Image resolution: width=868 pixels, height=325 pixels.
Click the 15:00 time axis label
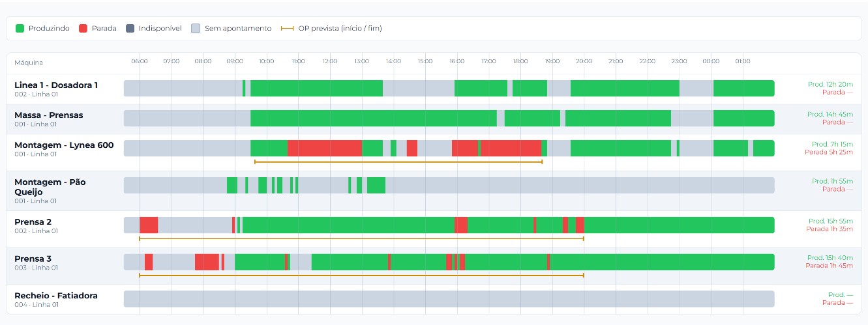point(425,61)
